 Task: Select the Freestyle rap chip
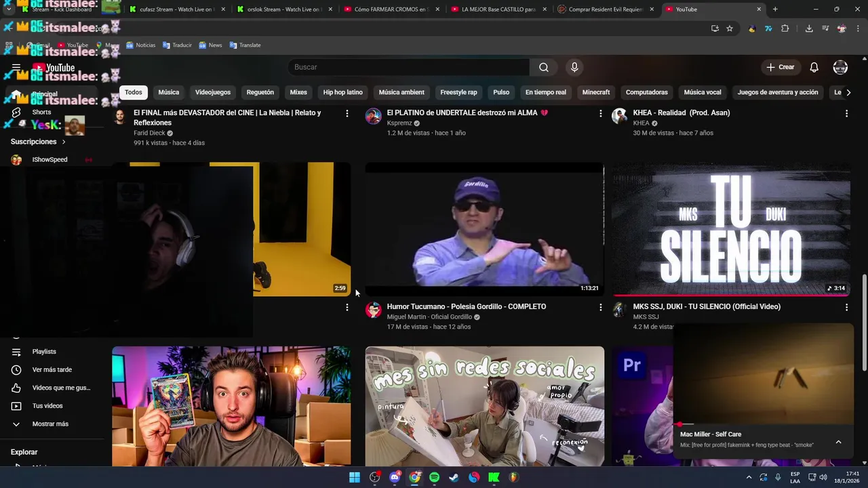pyautogui.click(x=459, y=92)
